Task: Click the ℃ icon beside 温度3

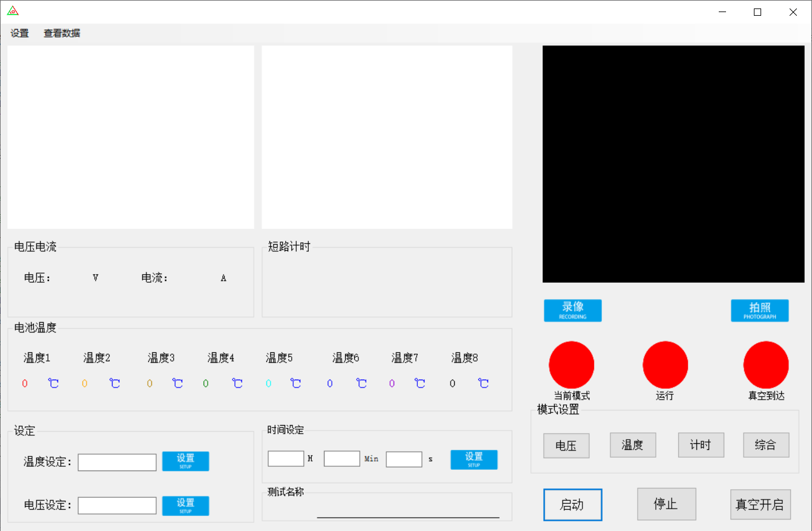Action: click(177, 383)
